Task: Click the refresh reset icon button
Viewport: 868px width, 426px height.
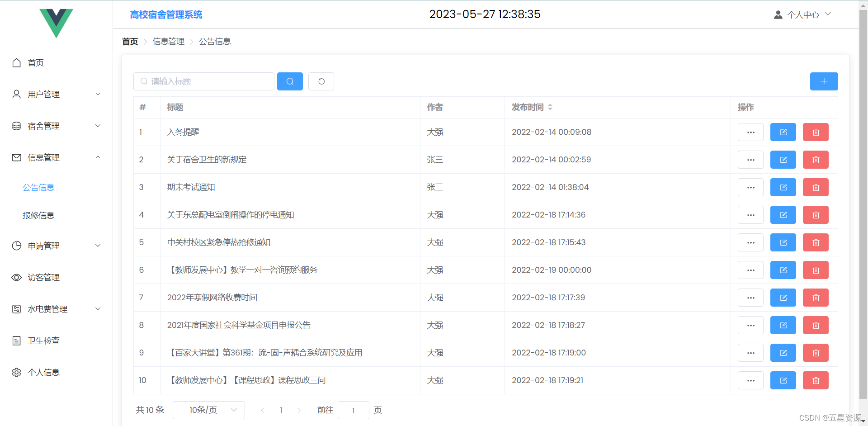Action: pyautogui.click(x=321, y=81)
